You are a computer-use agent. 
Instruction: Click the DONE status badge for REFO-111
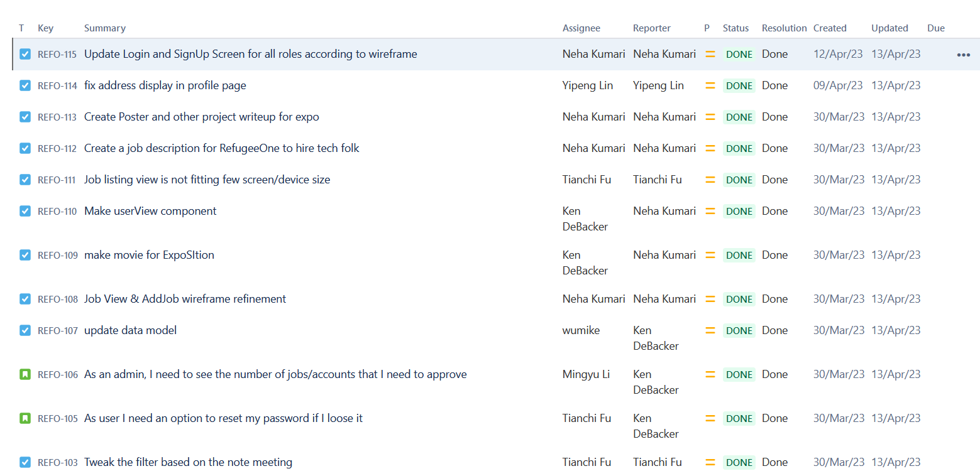739,180
